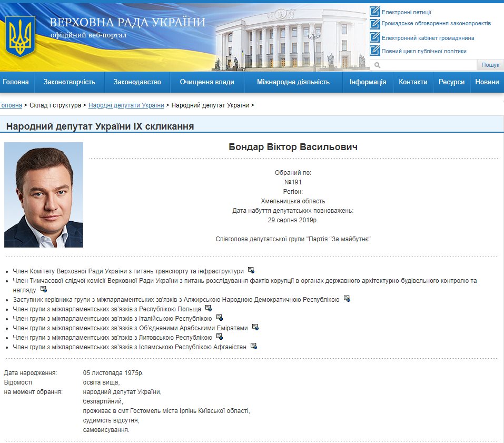Follow the Народні депутати України breadcrumb link

point(126,105)
